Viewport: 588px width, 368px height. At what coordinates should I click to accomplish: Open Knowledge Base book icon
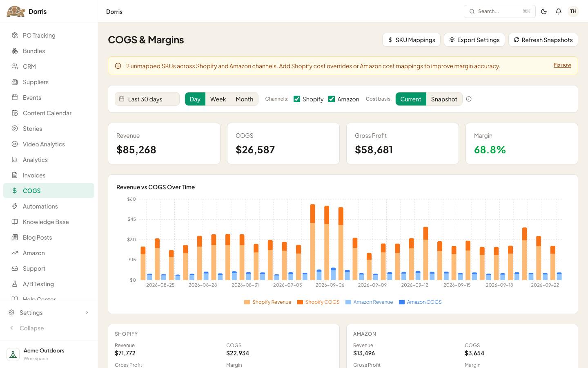coord(15,222)
